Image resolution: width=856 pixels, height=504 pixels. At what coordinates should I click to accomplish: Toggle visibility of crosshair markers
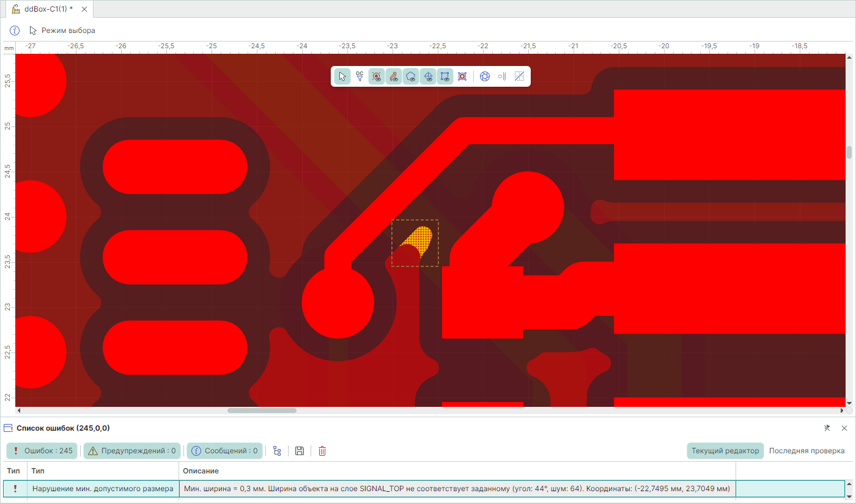click(x=428, y=76)
